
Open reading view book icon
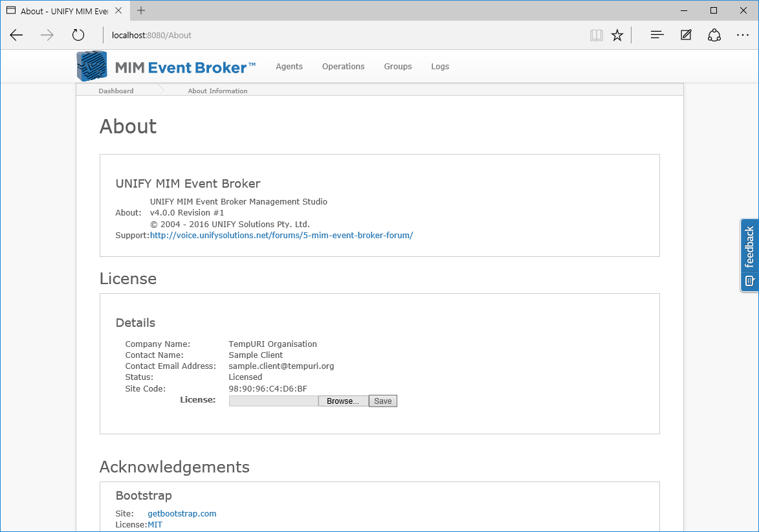point(597,35)
